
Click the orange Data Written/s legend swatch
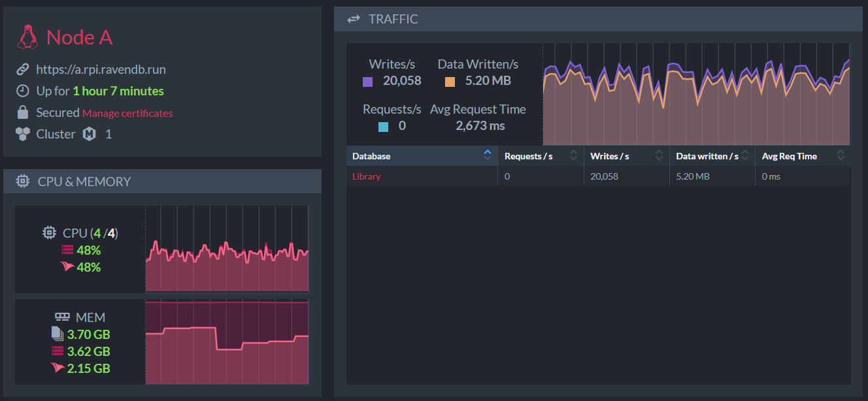coord(450,82)
